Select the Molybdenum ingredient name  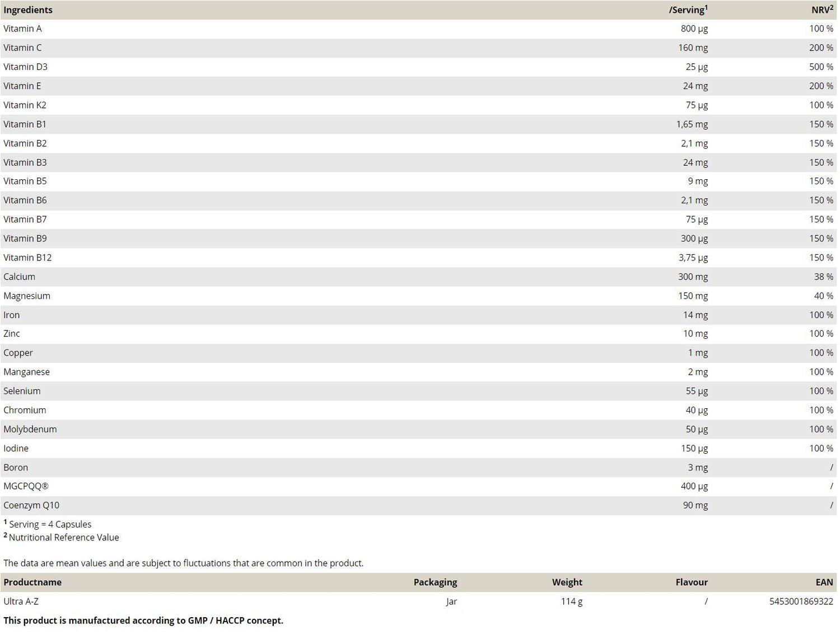click(30, 429)
